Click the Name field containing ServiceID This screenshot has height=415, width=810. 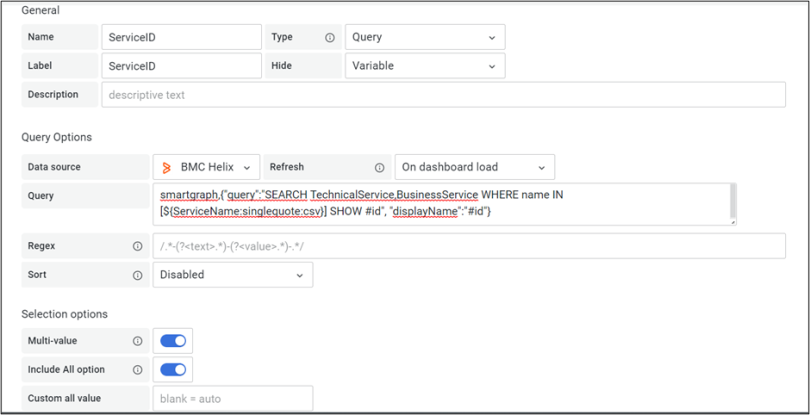[x=181, y=38]
